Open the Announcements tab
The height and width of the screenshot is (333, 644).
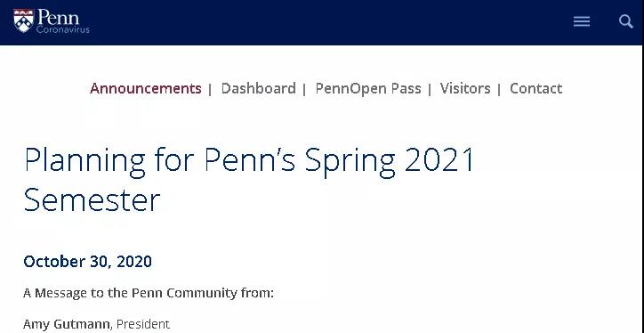146,88
